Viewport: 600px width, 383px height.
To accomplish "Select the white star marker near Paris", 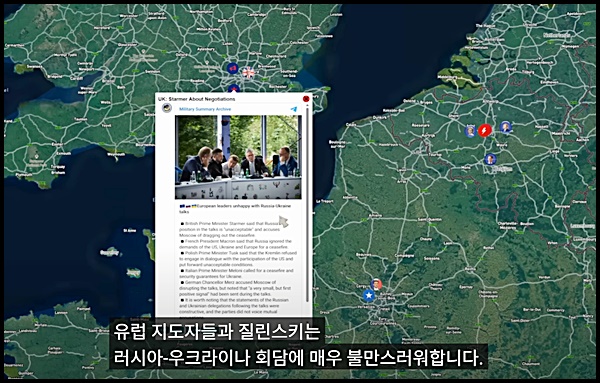I will click(x=368, y=295).
